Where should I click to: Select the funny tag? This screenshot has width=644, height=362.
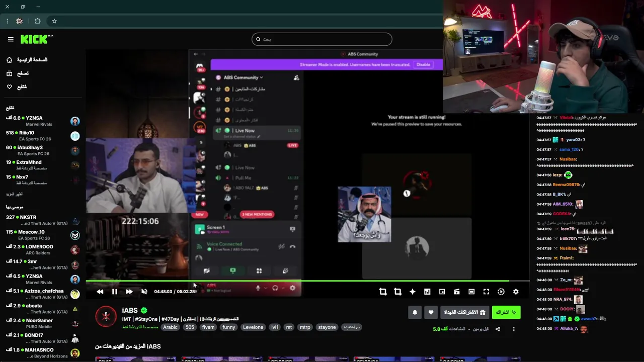[229, 327]
